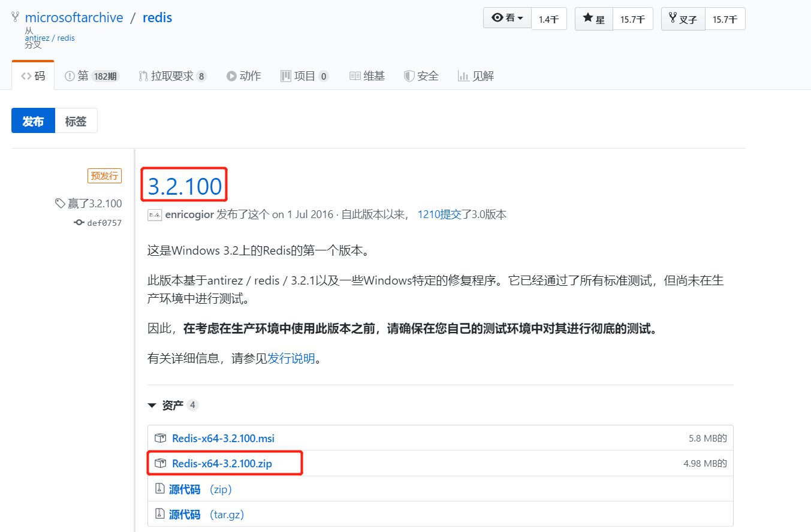Click the Star icon to star redis
This screenshot has width=811, height=532.
point(589,18)
